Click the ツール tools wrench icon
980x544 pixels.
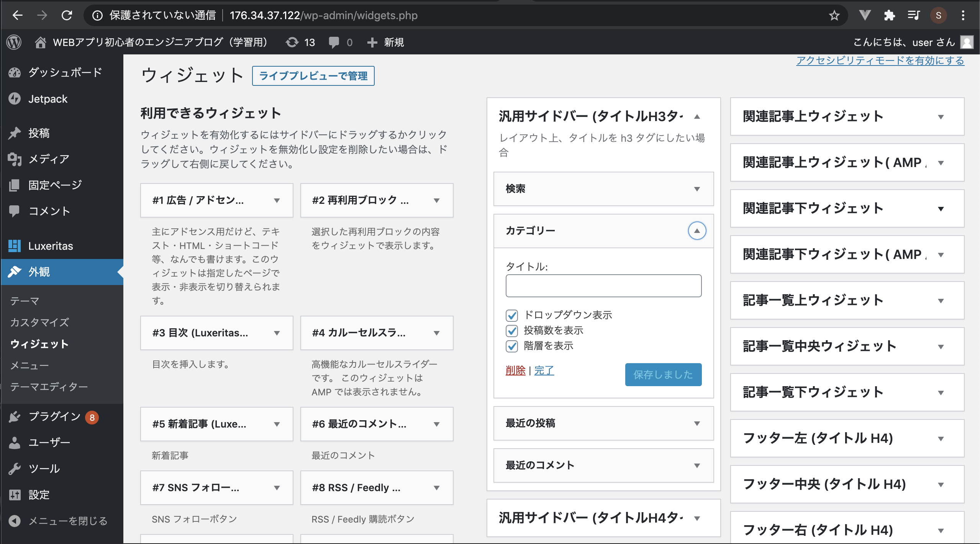(15, 469)
